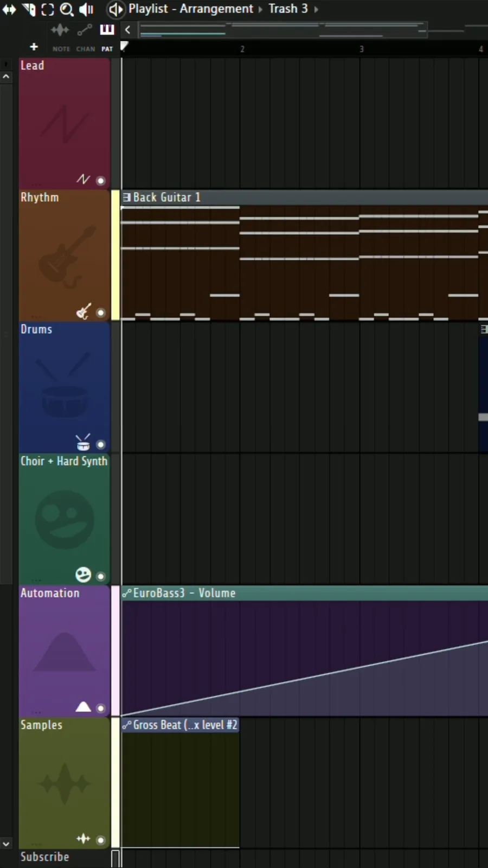Image resolution: width=488 pixels, height=868 pixels.
Task: Click the playhead marker at song start
Action: (124, 47)
